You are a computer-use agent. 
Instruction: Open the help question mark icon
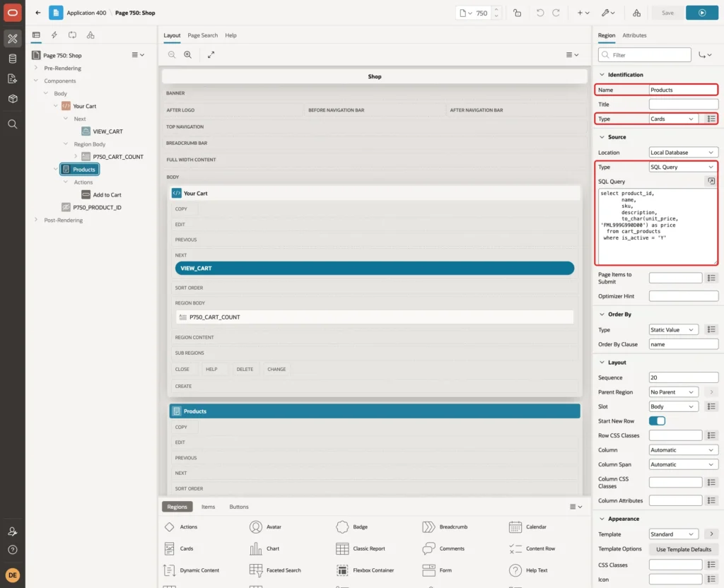click(x=13, y=550)
